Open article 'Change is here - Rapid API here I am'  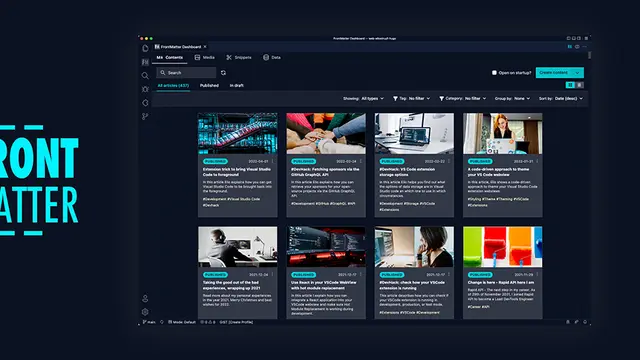(501, 282)
